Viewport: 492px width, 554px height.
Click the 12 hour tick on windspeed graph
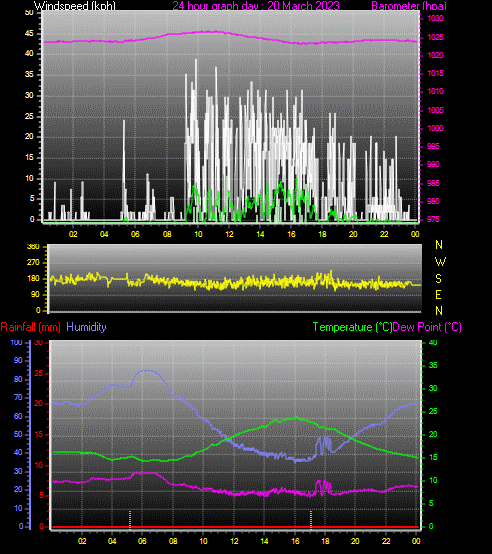(229, 234)
